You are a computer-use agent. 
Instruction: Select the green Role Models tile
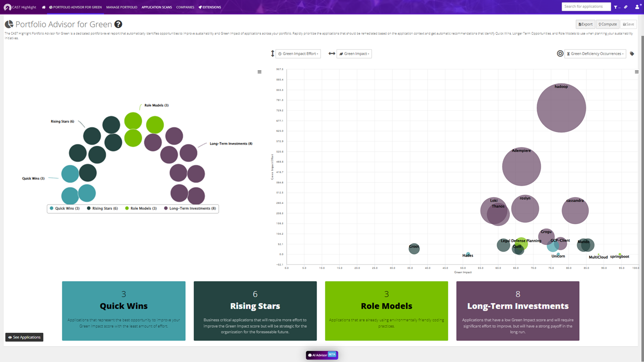pos(386,311)
